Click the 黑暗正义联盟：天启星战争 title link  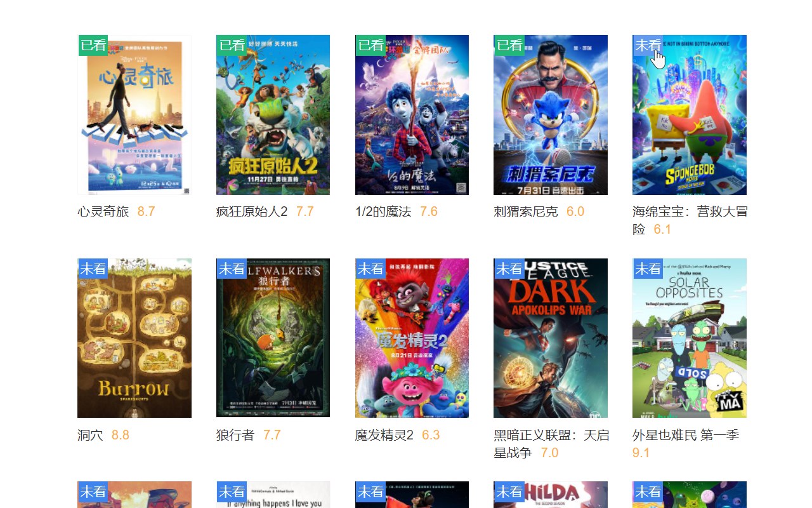coord(551,443)
